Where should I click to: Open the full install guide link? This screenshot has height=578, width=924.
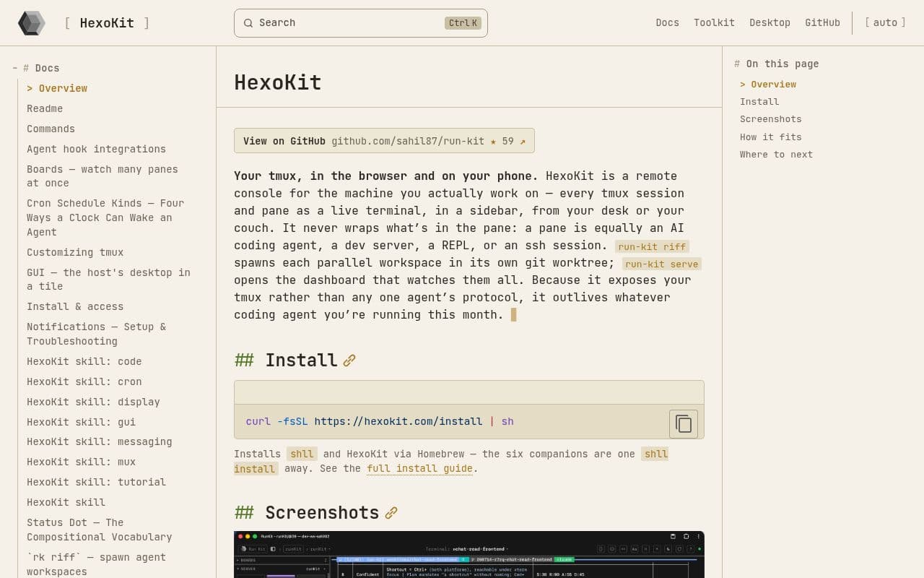point(419,469)
